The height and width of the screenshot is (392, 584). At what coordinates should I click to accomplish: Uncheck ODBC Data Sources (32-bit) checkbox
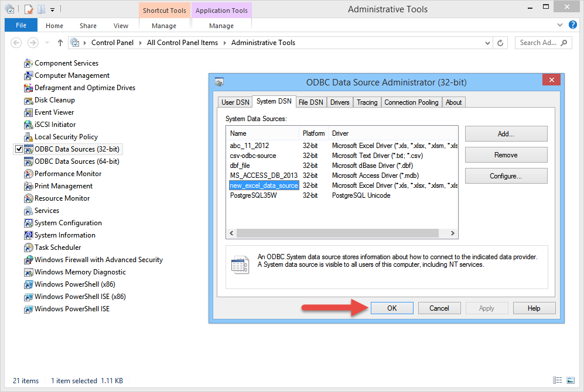pos(19,149)
